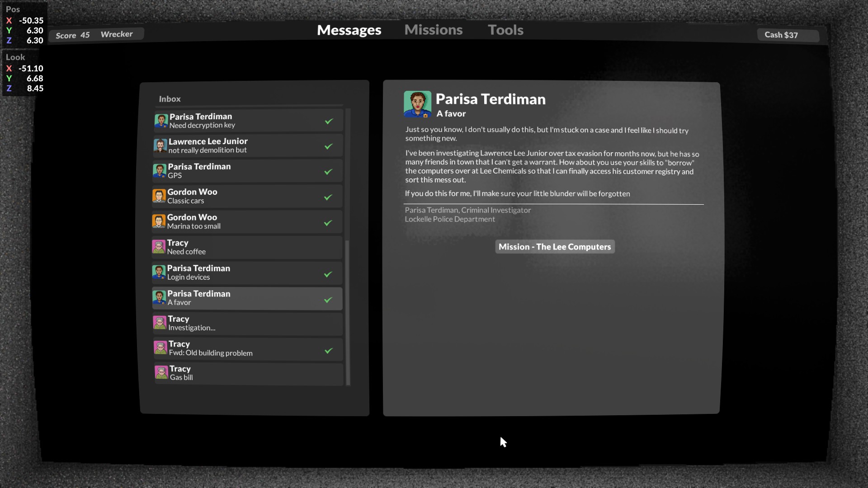Click Lawrence Lee Junior's avatar icon
Viewport: 868px width, 488px height.
pos(160,145)
